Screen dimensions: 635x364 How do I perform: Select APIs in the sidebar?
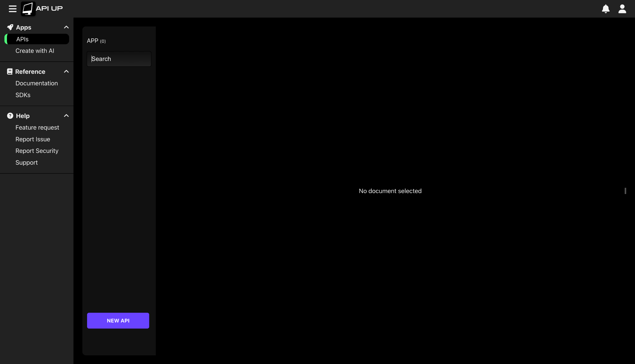(23, 39)
